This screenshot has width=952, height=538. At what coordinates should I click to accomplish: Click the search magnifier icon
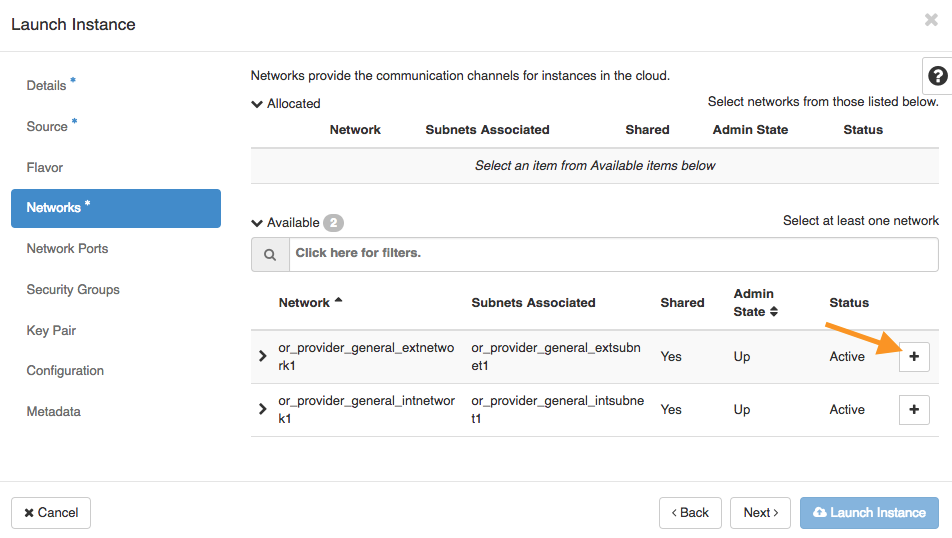coord(270,255)
